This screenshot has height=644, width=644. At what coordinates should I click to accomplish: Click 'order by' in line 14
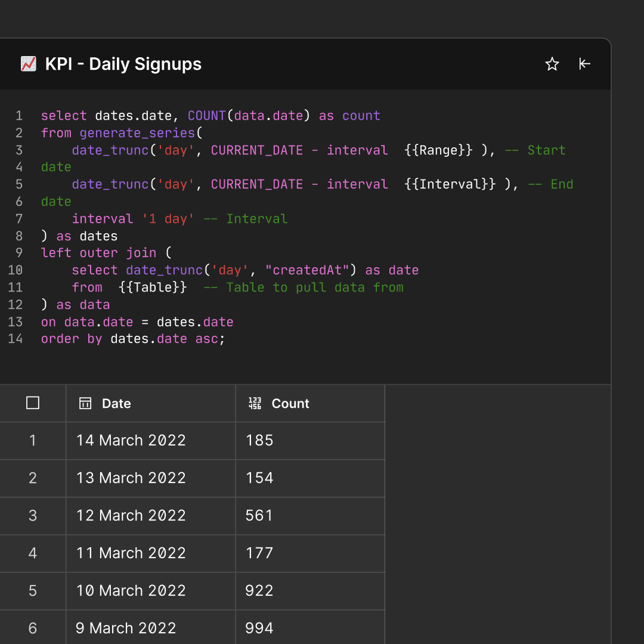tap(72, 339)
